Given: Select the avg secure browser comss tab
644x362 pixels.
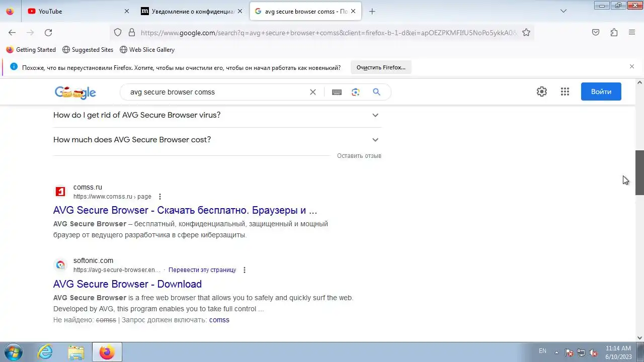Looking at the screenshot, I should pos(305,11).
